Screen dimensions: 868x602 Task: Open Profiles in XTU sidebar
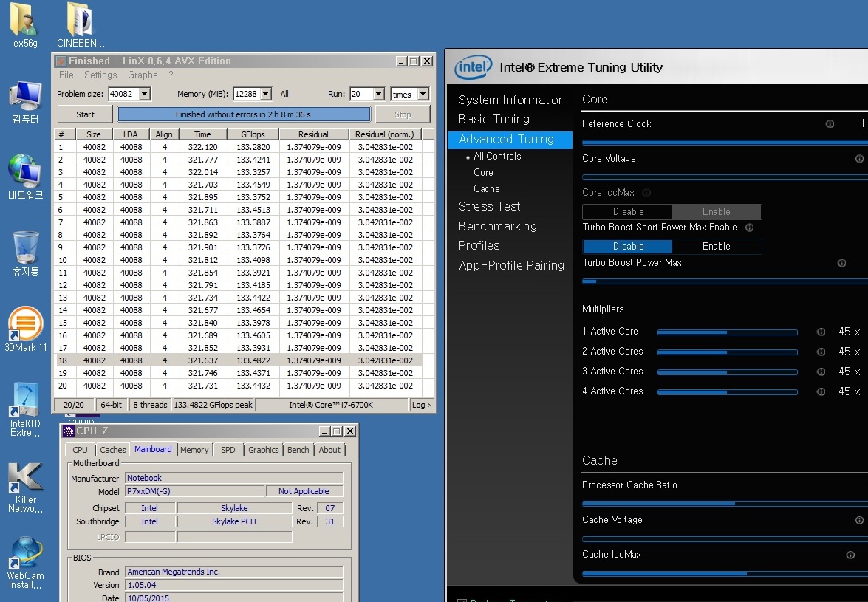[479, 246]
